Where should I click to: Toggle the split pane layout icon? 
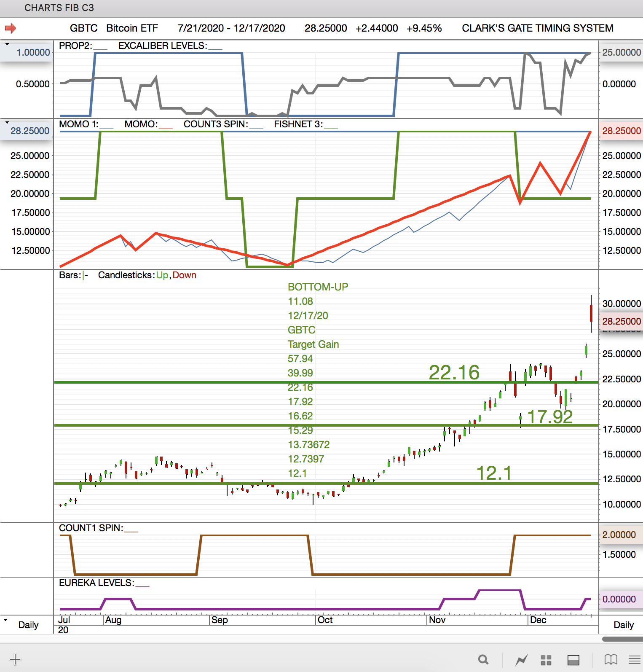pos(573,660)
